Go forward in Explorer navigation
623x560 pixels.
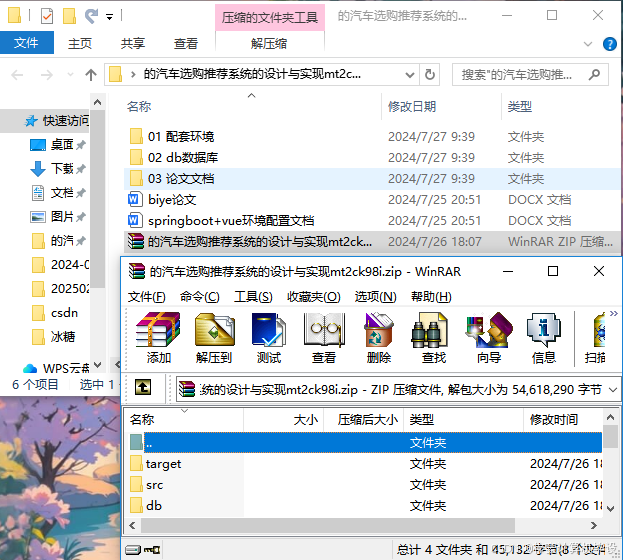point(47,75)
